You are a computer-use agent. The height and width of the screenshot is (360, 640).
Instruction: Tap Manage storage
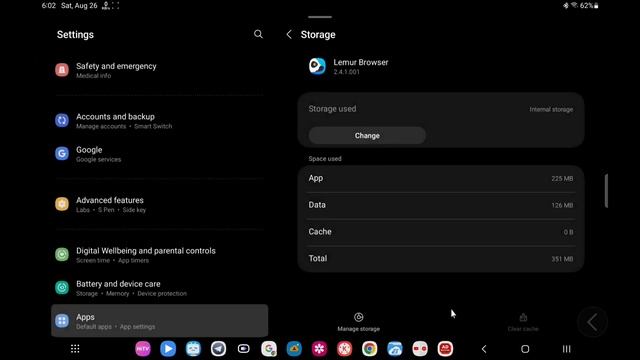(x=358, y=322)
